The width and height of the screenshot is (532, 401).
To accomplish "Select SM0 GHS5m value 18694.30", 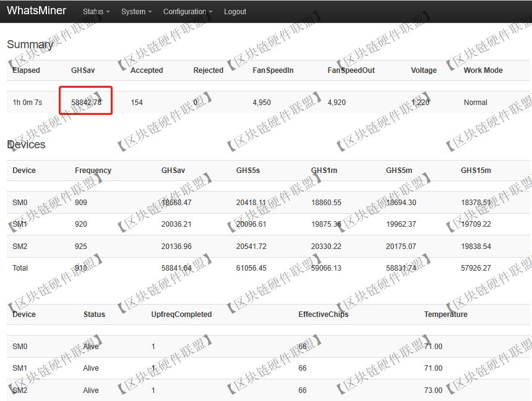I will point(401,203).
